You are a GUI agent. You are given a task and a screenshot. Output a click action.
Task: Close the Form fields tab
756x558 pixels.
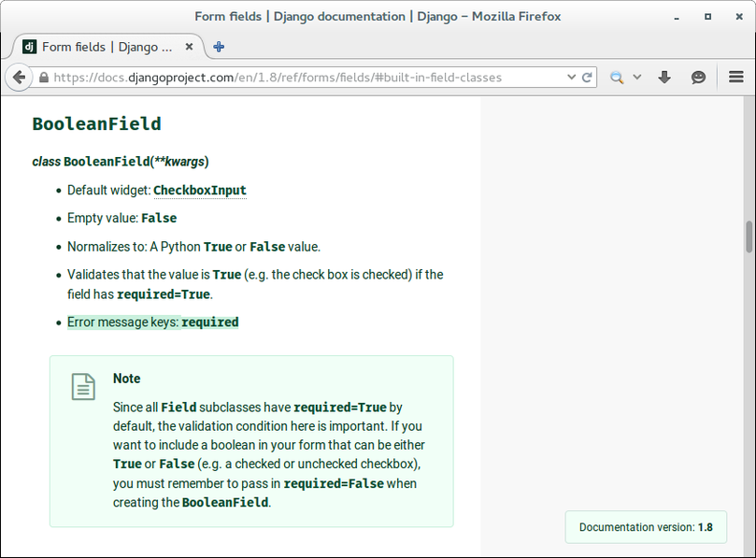pyautogui.click(x=190, y=47)
